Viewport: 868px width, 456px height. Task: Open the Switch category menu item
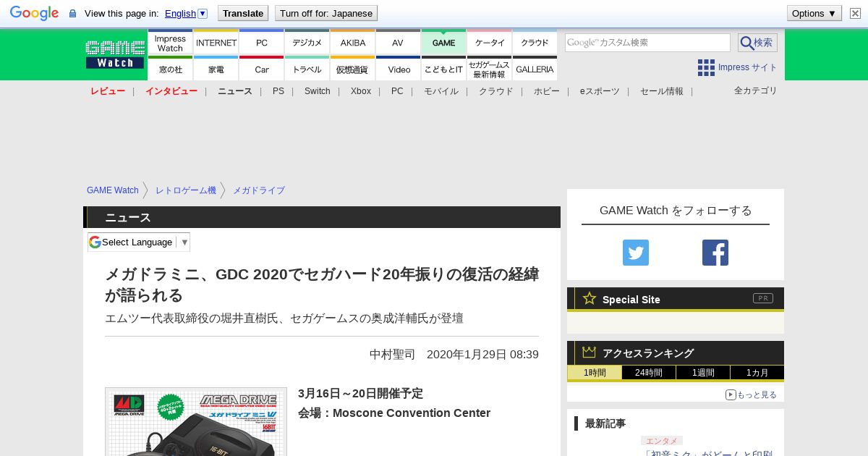point(317,91)
